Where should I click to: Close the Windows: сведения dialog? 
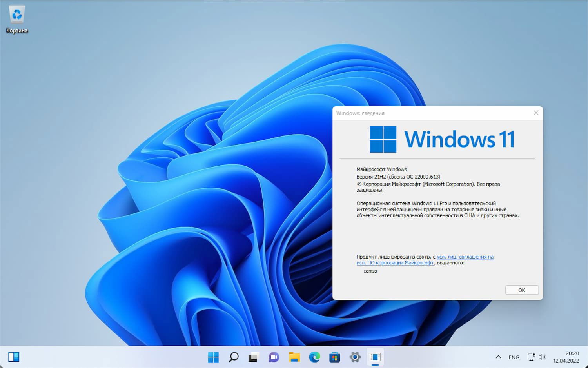tap(536, 113)
